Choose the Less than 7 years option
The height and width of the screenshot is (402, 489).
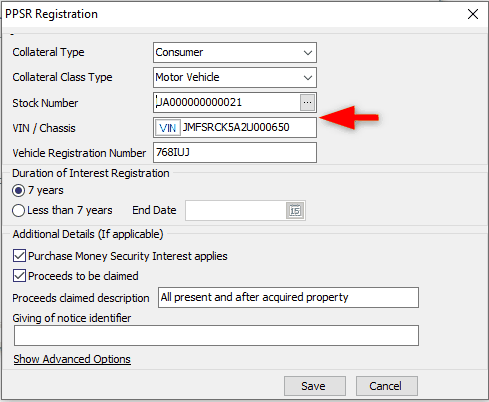tap(18, 210)
